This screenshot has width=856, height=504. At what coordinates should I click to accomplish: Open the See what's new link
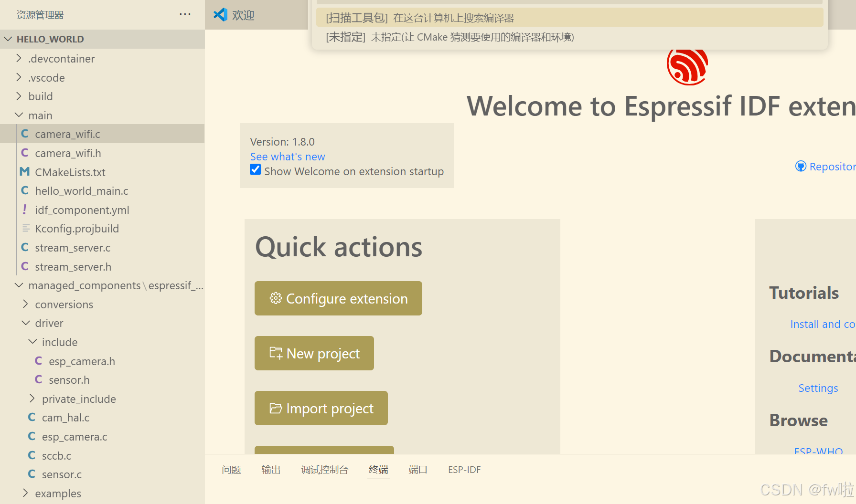click(x=288, y=157)
